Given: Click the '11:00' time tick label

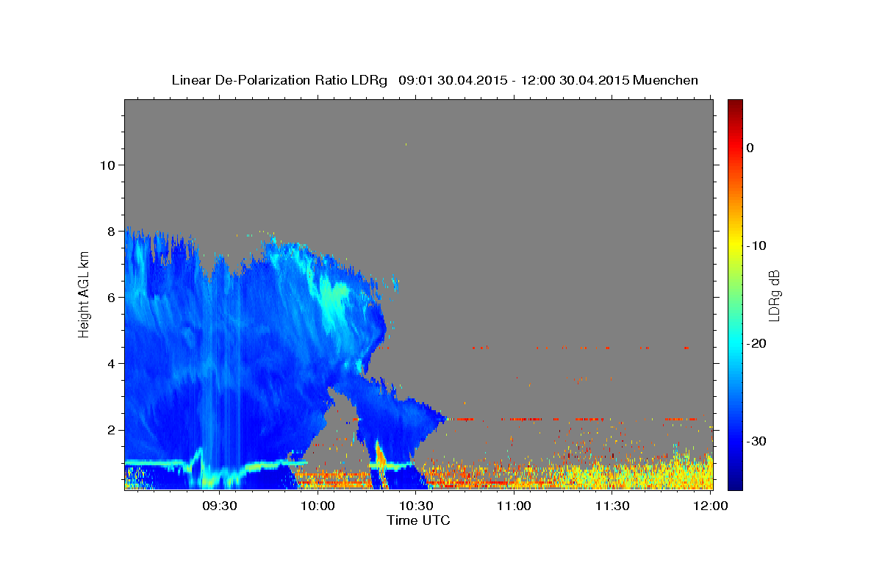Looking at the screenshot, I should click(514, 506).
